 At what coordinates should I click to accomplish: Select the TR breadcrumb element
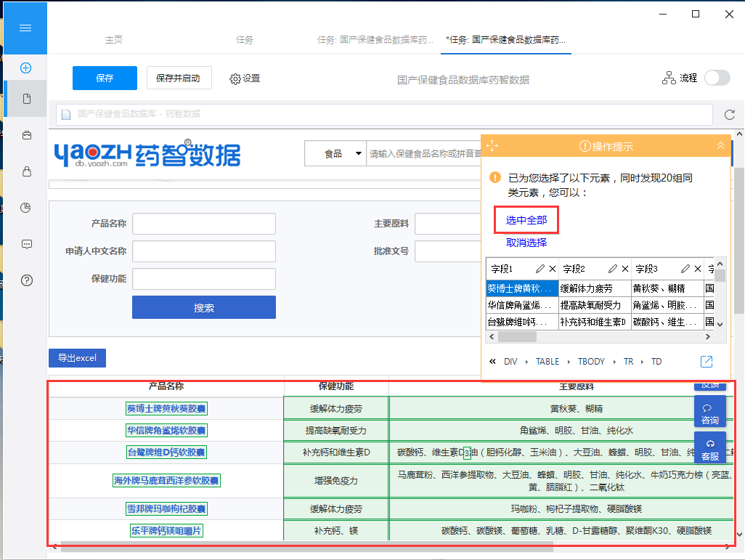tap(628, 362)
